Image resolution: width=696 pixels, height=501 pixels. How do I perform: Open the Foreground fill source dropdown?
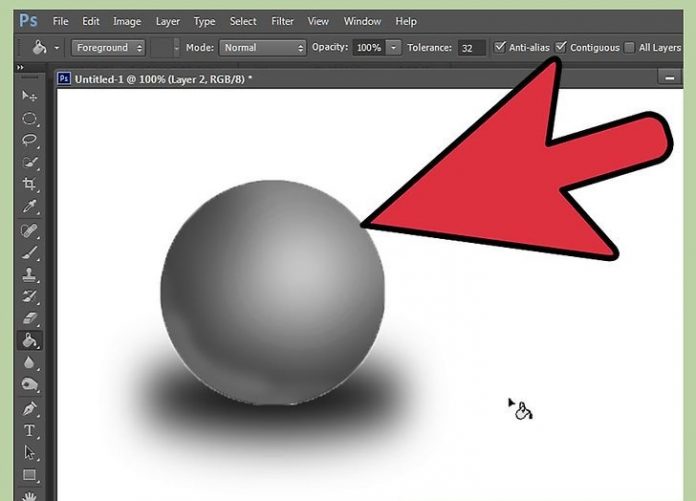(108, 47)
